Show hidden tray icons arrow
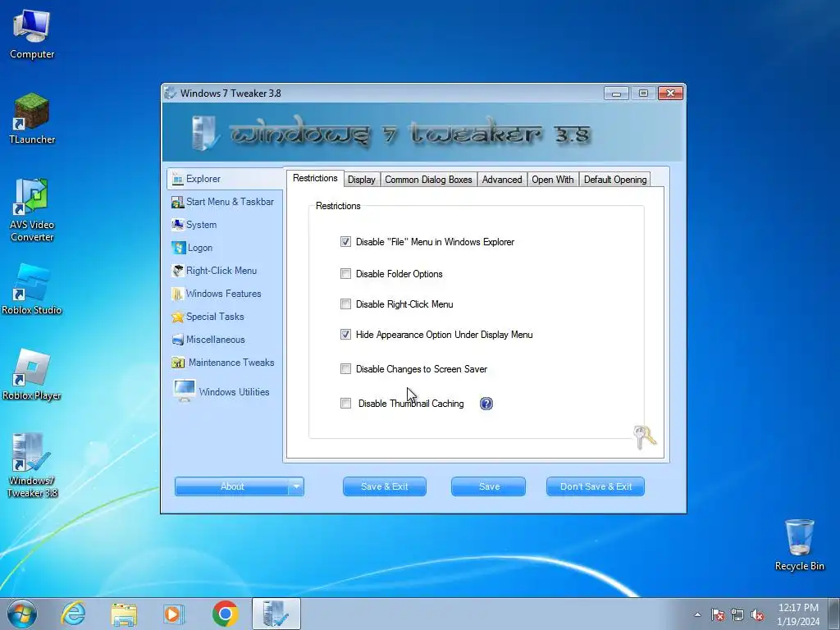 click(697, 615)
